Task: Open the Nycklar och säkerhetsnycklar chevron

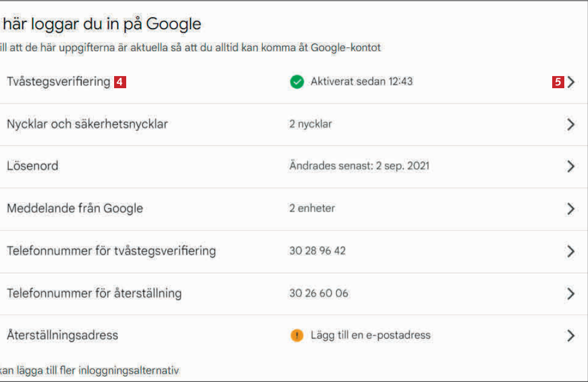Action: (x=571, y=125)
